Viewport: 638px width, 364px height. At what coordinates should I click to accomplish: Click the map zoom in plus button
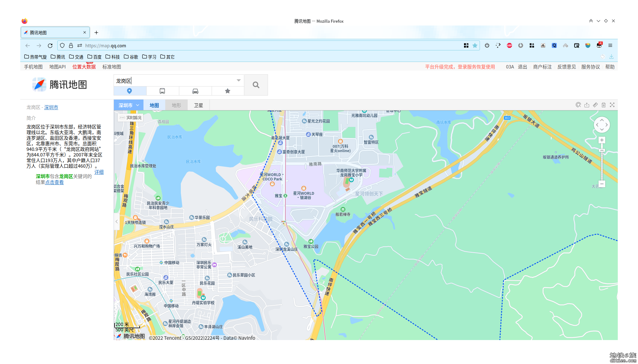click(x=602, y=140)
